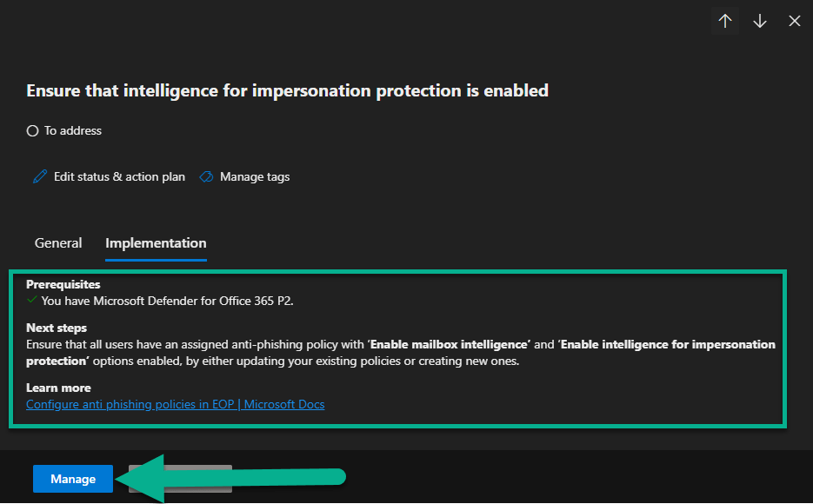Go to next recommendation with down arrow
813x504 pixels.
coord(760,21)
